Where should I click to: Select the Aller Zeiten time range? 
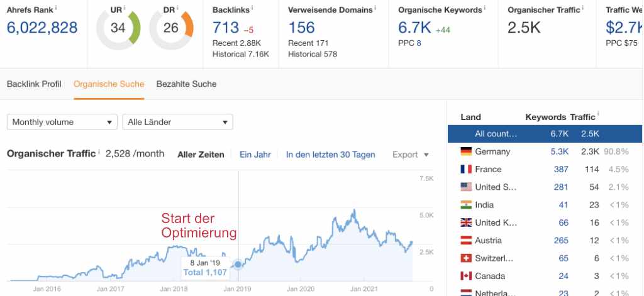tap(201, 155)
